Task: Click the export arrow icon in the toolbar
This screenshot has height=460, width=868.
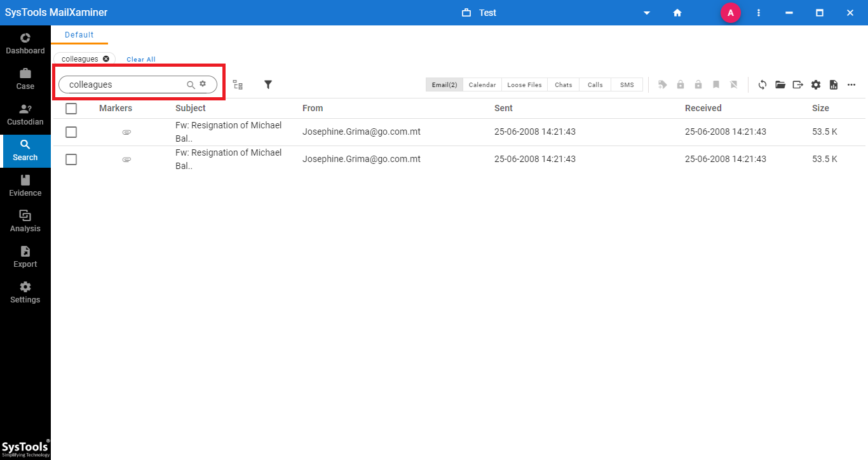Action: pyautogui.click(x=798, y=85)
